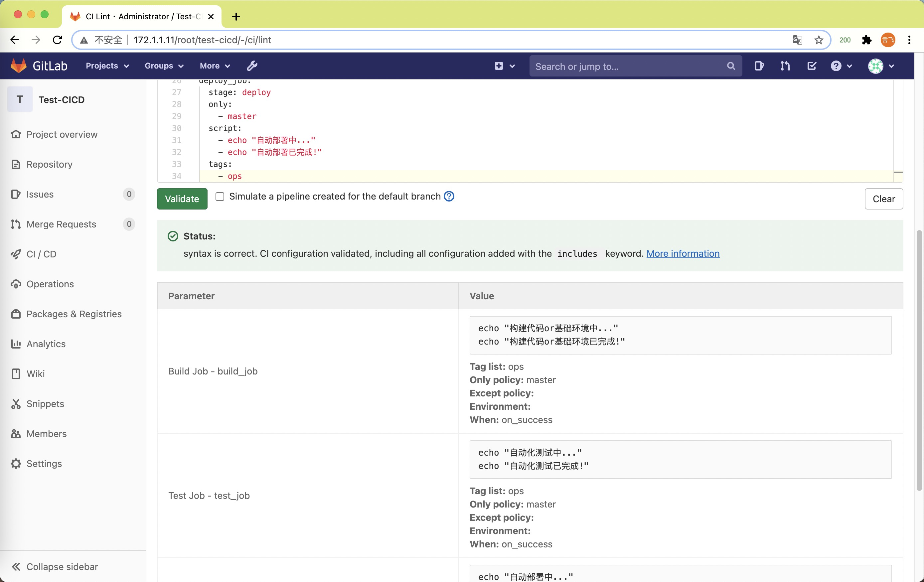Click the Analytics chart icon
Image resolution: width=924 pixels, height=582 pixels.
point(16,344)
